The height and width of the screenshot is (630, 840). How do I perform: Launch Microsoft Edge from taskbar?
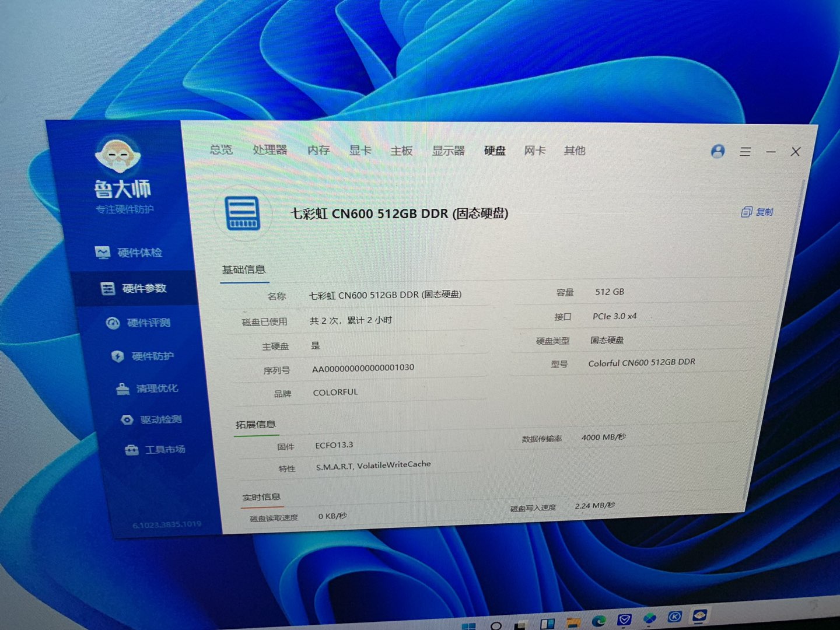(x=598, y=621)
